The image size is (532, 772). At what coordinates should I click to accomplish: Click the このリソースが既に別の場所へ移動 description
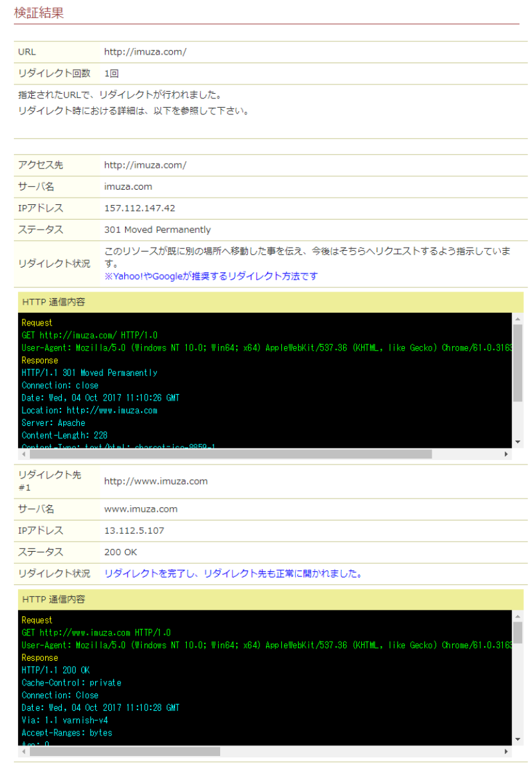pos(307,257)
